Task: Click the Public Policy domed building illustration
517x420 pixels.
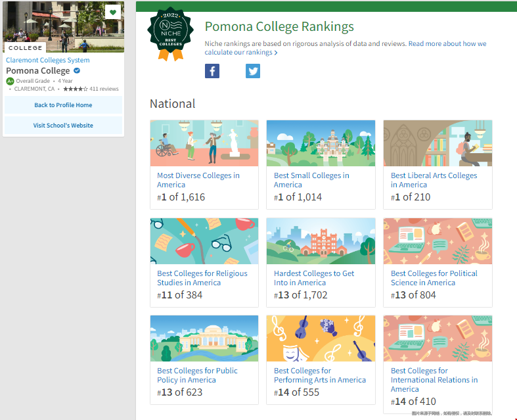Action: click(x=204, y=338)
